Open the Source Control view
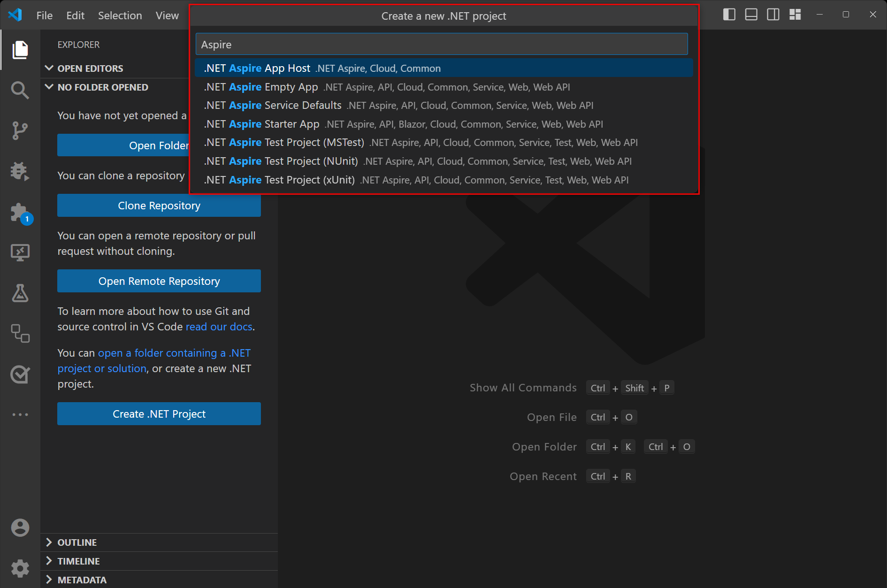The height and width of the screenshot is (588, 887). pyautogui.click(x=20, y=130)
